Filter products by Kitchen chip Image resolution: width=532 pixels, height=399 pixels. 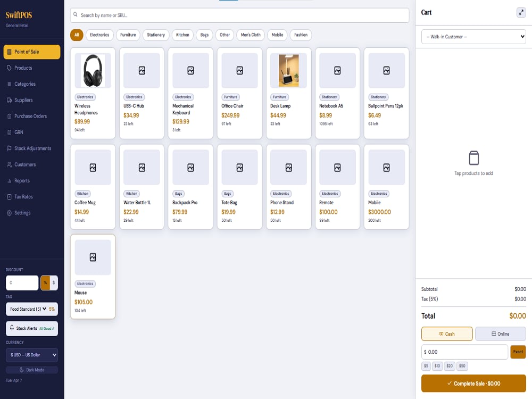[182, 35]
